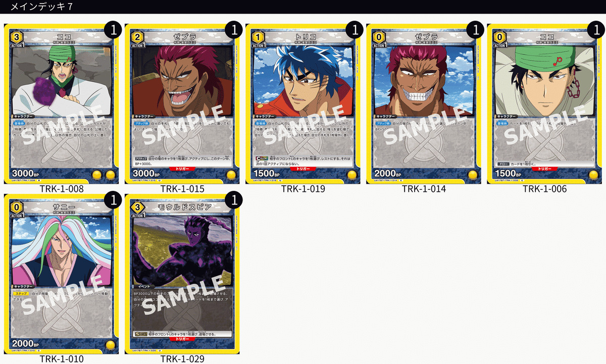The width and height of the screenshot is (606, 364).
Task: Click the TRK-1-029 card number label
Action: [x=182, y=359]
